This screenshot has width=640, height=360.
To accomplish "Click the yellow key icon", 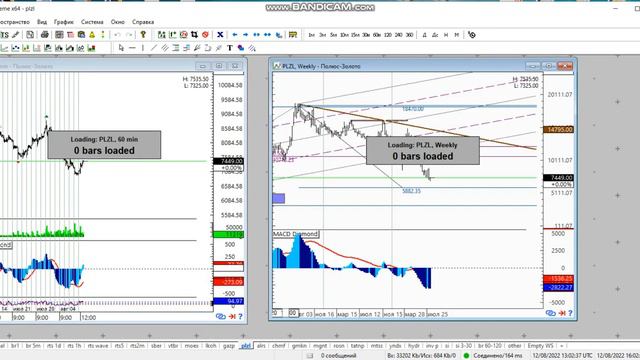I will 143,35.
